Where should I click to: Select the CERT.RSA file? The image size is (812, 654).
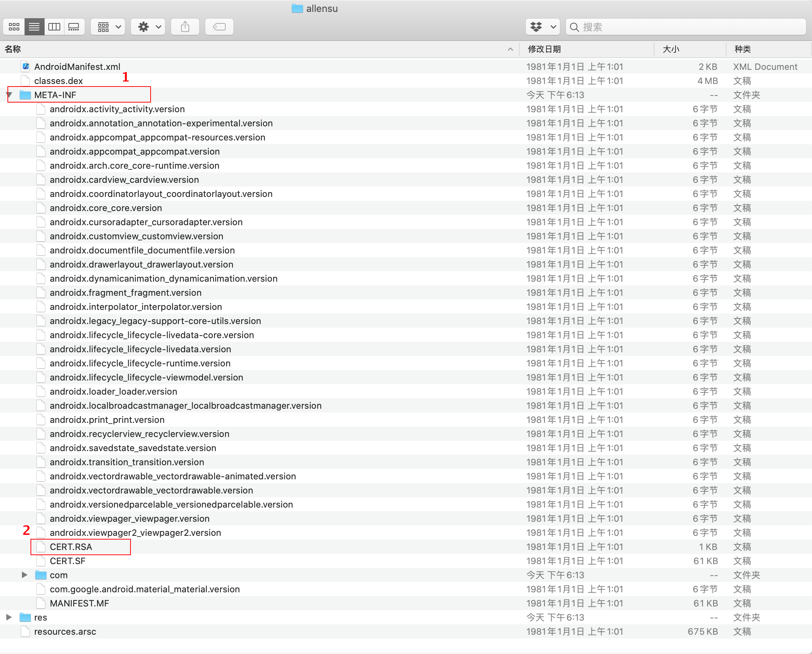[x=71, y=547]
